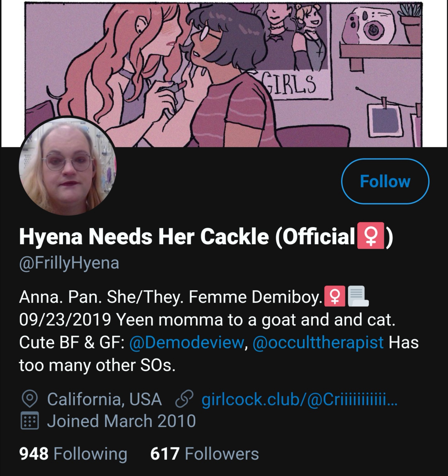Open the @Demodeview mention link

(x=186, y=342)
